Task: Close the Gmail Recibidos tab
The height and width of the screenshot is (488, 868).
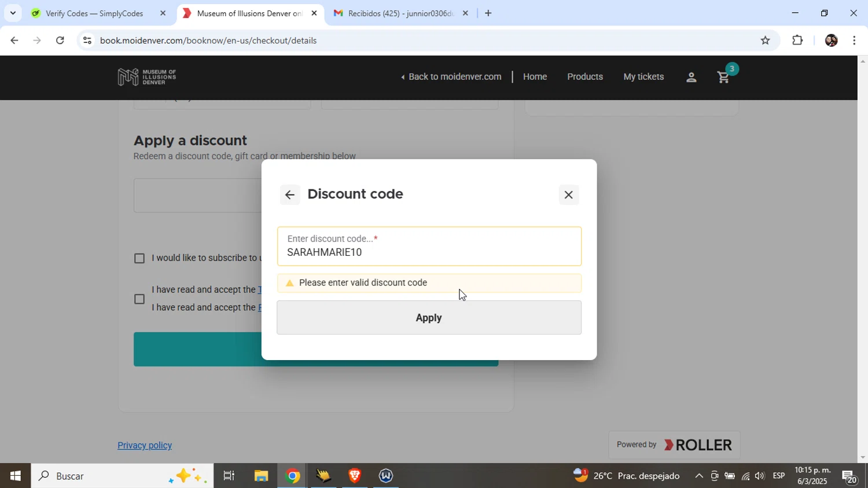Action: tap(465, 13)
